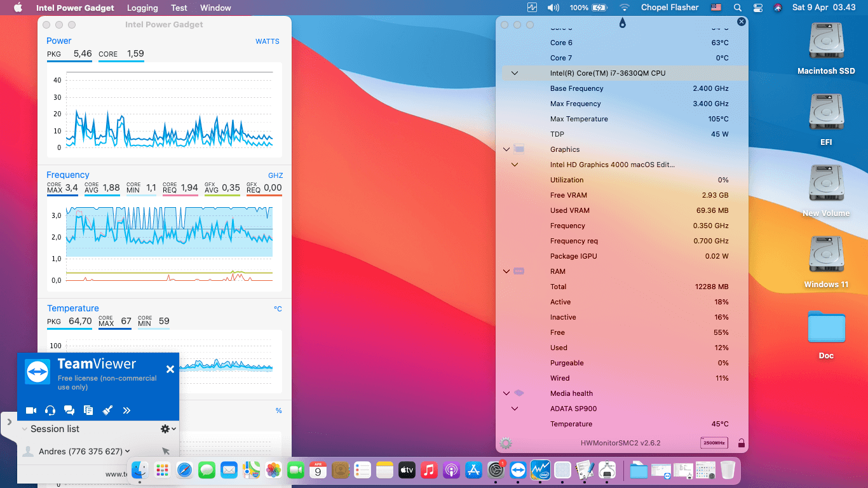Show more TeamViewer tools via double arrow
Image resolution: width=868 pixels, height=488 pixels.
click(x=126, y=410)
